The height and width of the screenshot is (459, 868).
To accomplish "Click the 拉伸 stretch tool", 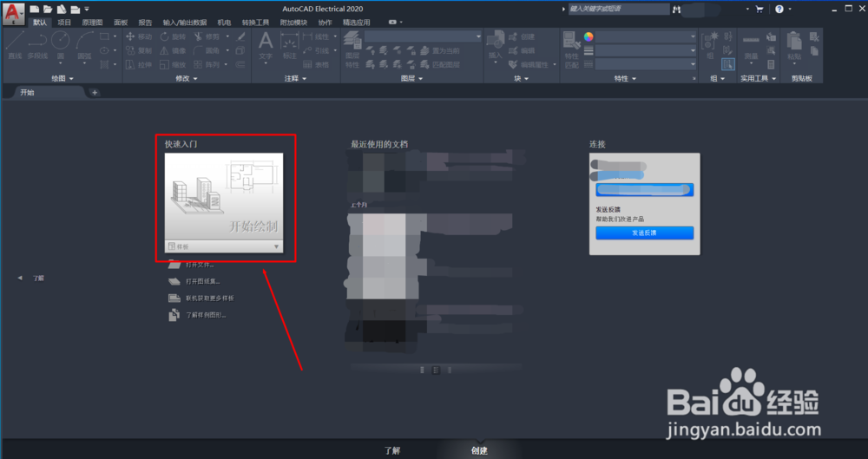I will (139, 65).
